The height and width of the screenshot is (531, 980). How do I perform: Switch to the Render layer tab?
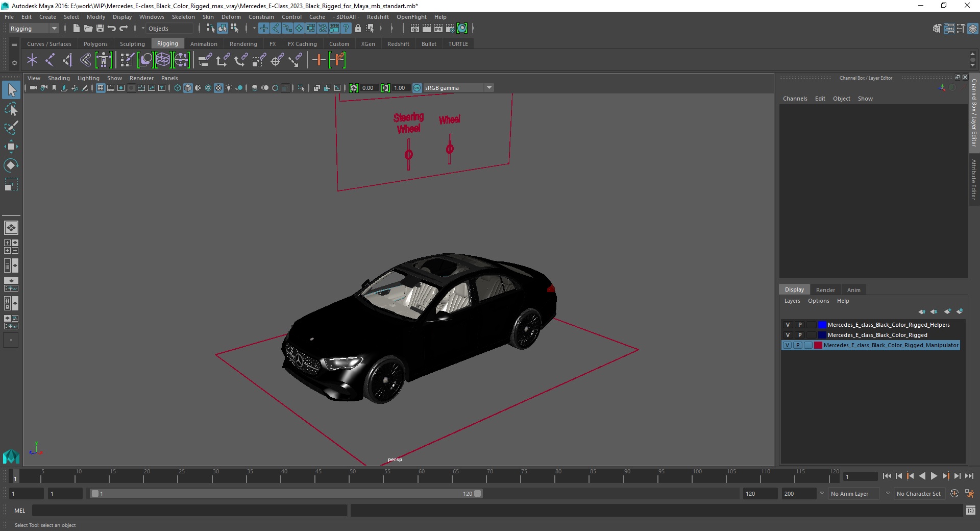(x=825, y=289)
